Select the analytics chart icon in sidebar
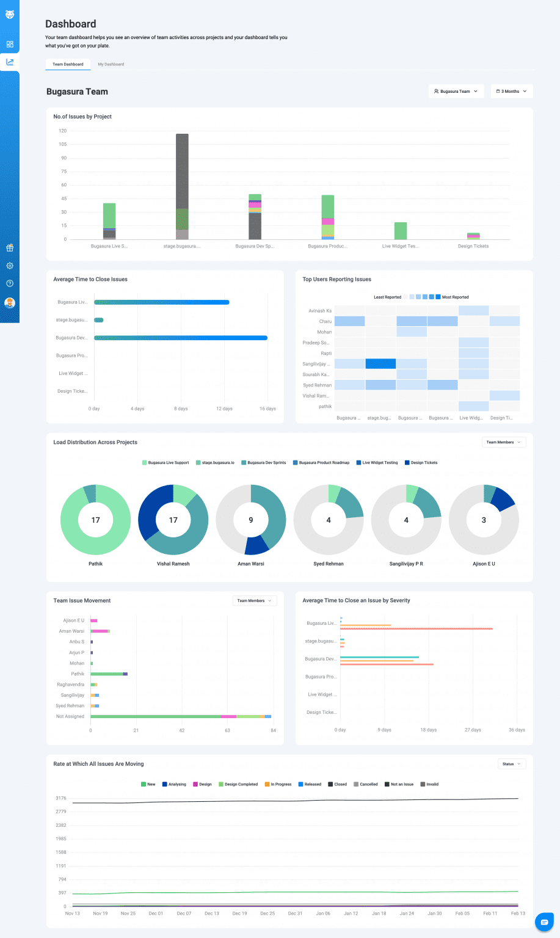The width and height of the screenshot is (560, 938). pos(9,62)
